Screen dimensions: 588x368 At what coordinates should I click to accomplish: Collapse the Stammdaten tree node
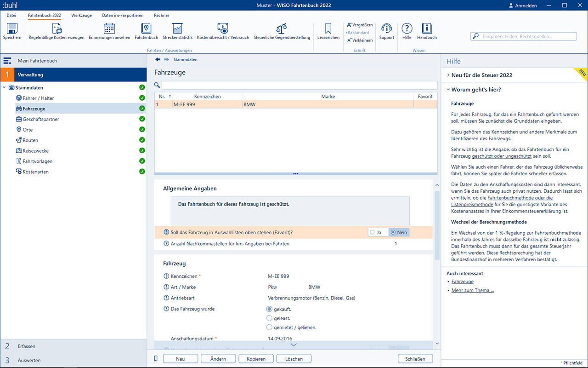click(x=4, y=87)
